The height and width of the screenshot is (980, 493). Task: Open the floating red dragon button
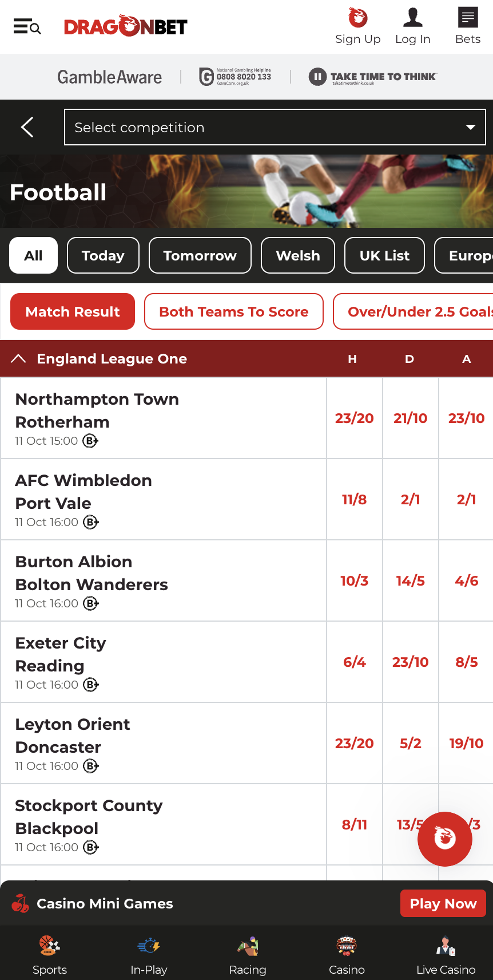pos(444,839)
